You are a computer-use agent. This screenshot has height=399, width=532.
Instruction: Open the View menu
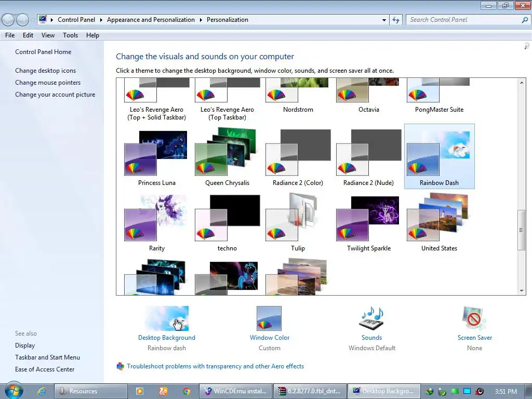point(48,35)
